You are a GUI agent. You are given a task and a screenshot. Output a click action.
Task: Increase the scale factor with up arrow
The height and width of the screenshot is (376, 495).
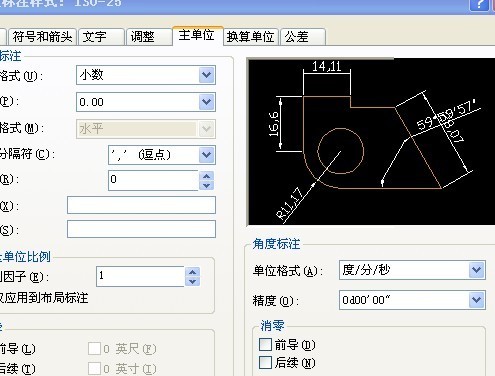click(192, 272)
